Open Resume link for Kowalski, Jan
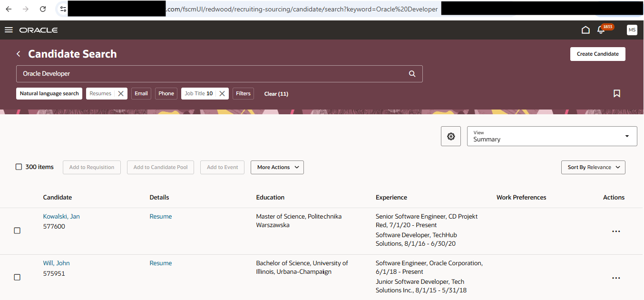Screen dimensions: 644x300 [161, 216]
